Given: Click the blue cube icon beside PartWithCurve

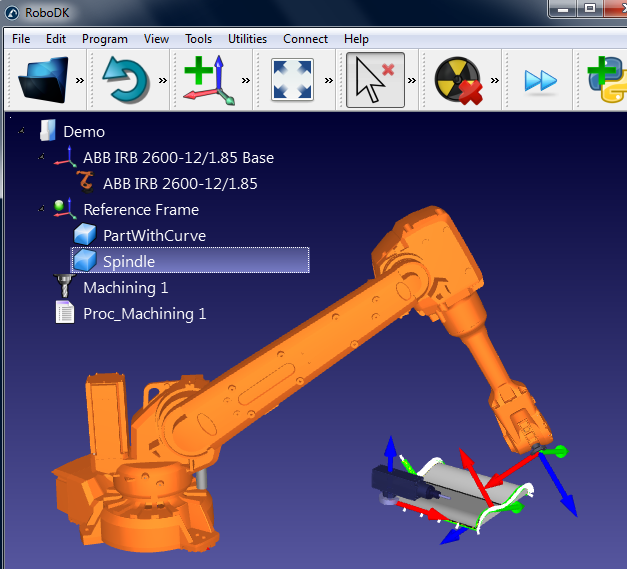Looking at the screenshot, I should 85,234.
